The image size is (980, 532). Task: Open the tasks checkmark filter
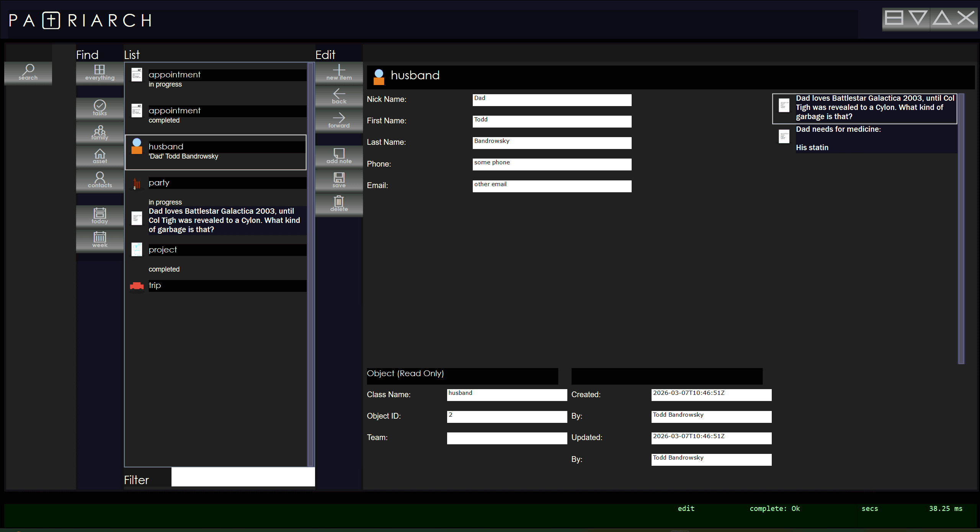click(100, 108)
